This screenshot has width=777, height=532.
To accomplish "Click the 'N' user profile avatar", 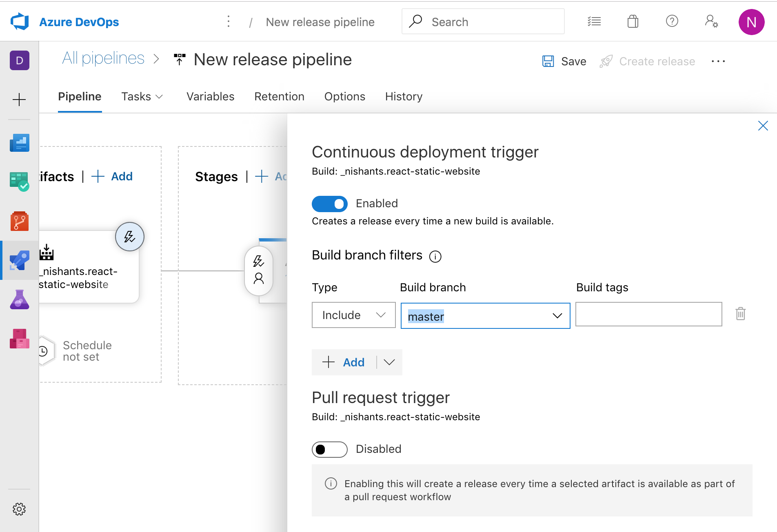I will (751, 22).
